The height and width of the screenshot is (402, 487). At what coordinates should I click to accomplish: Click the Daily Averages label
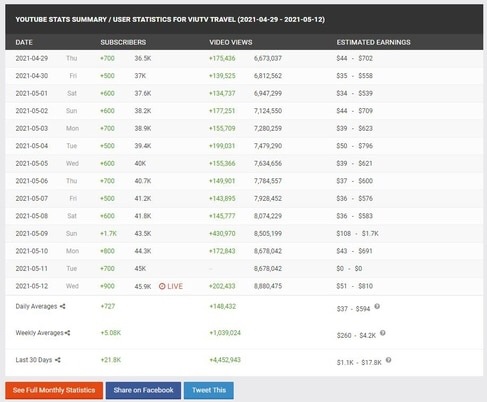pyautogui.click(x=36, y=306)
